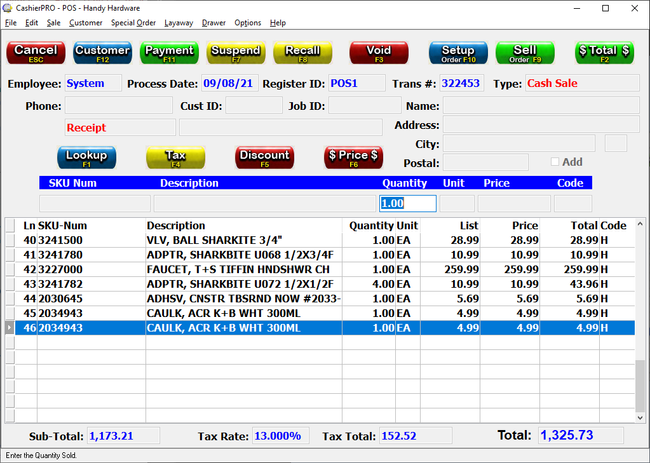Click the row selector arrow for line 46
The height and width of the screenshot is (463, 650).
click(10, 328)
